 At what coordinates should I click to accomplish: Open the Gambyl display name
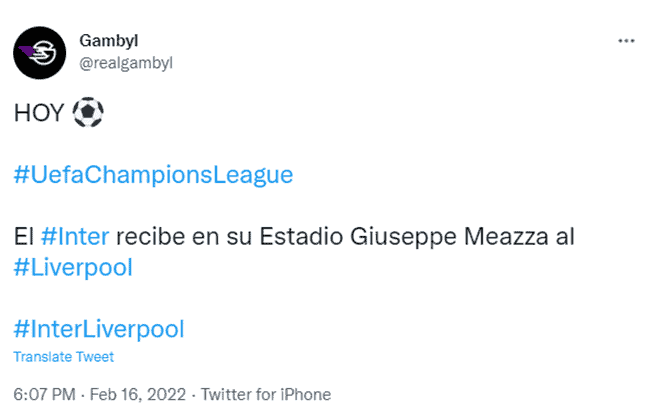pyautogui.click(x=109, y=41)
